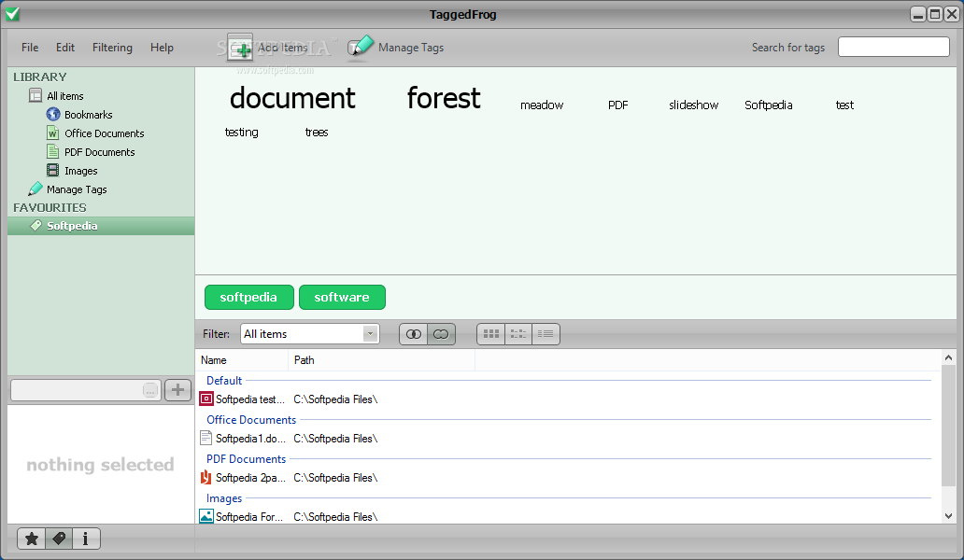Click the info button in bottom bar
964x560 pixels.
[x=86, y=539]
